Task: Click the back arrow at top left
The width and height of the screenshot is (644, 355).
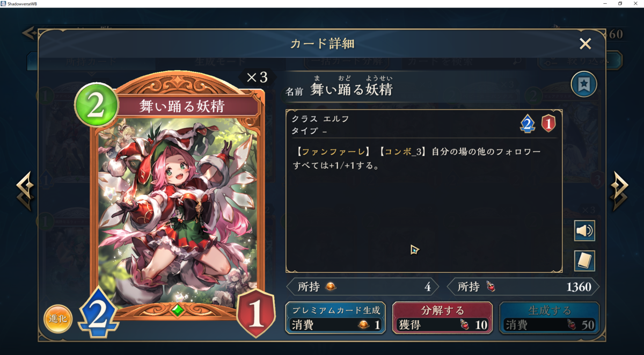Action: [29, 33]
